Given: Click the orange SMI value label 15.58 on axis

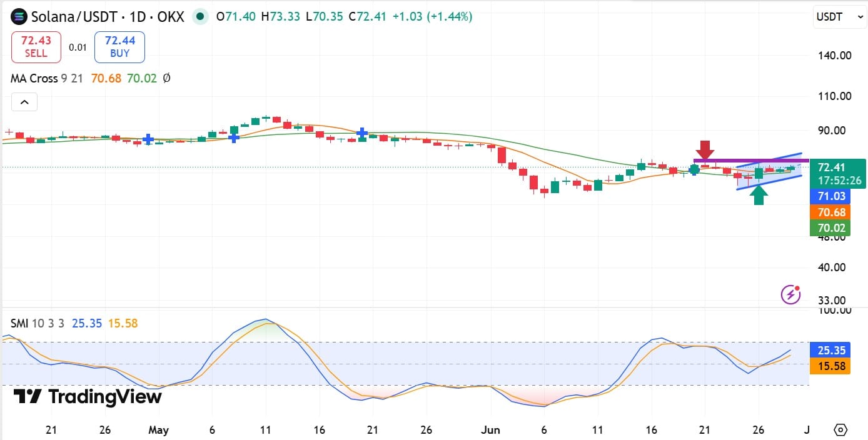Looking at the screenshot, I should [830, 366].
